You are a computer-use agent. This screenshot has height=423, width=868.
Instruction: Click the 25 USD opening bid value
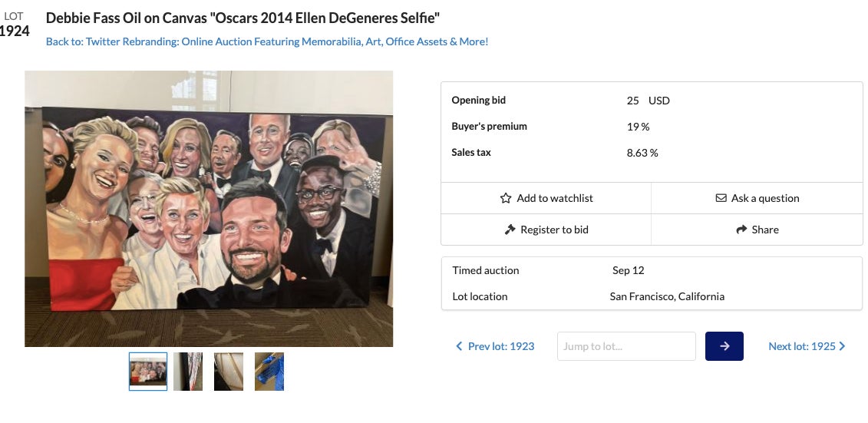click(x=647, y=101)
